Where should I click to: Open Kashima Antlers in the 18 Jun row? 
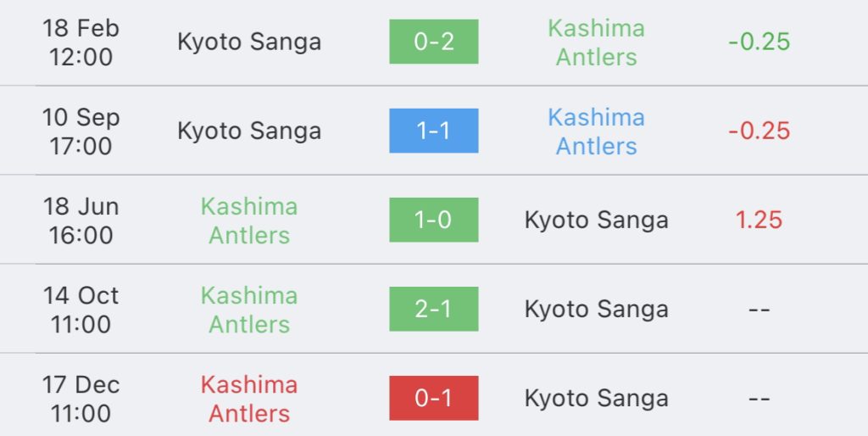click(x=249, y=221)
